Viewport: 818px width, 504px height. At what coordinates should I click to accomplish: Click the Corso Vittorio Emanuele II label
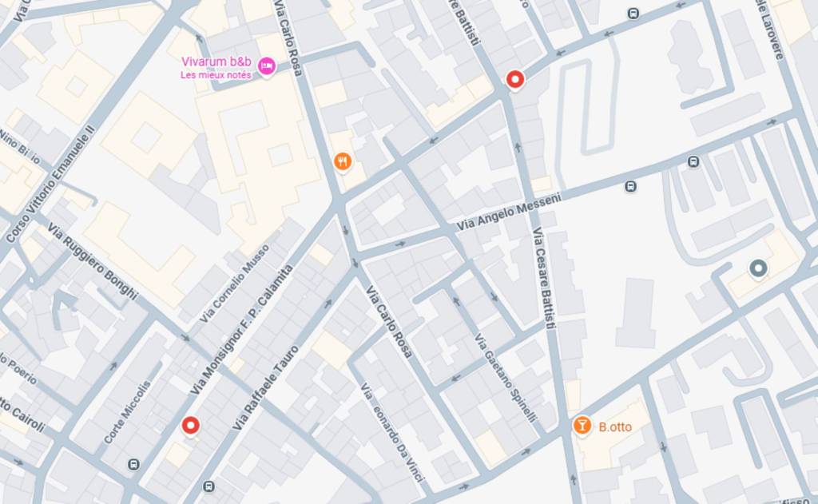coord(50,184)
